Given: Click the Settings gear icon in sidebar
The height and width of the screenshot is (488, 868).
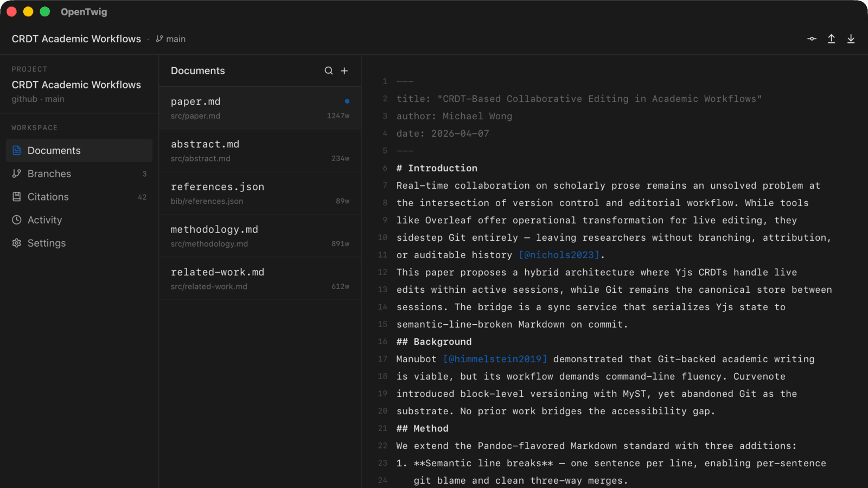Looking at the screenshot, I should [x=17, y=243].
